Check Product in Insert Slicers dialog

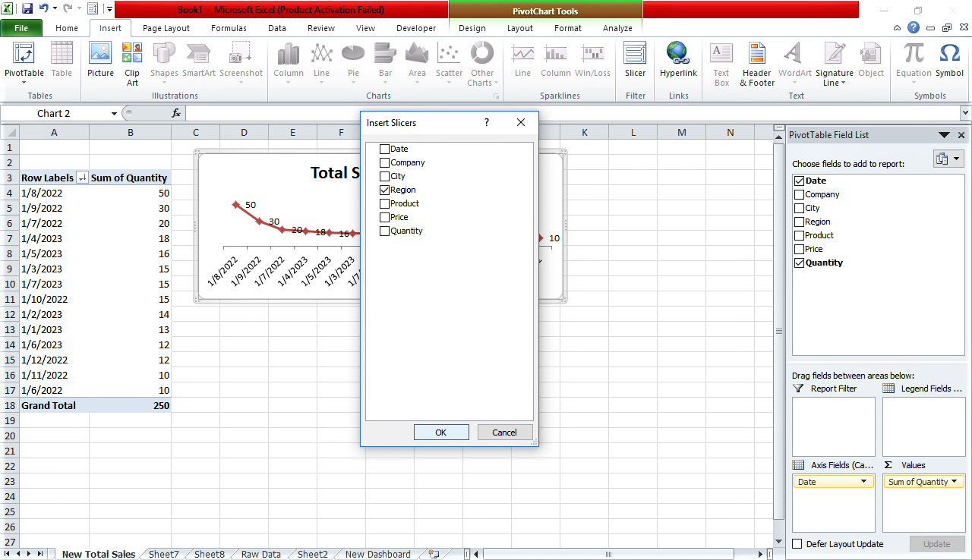384,203
